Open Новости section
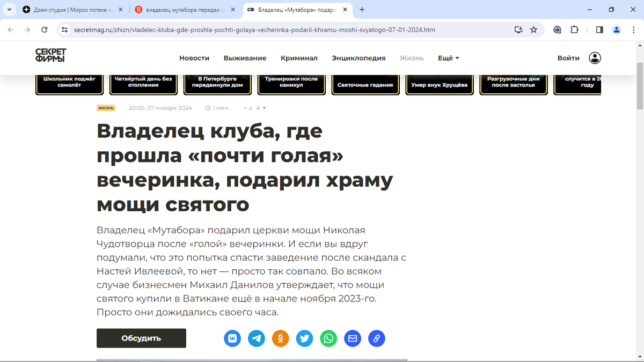This screenshot has height=362, width=644. [x=194, y=58]
